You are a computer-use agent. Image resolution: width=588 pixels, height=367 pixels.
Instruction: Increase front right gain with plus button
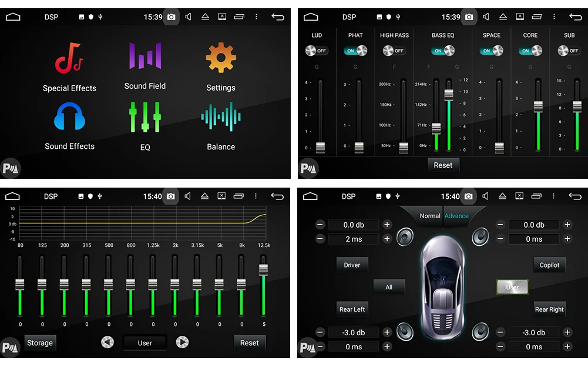point(567,225)
